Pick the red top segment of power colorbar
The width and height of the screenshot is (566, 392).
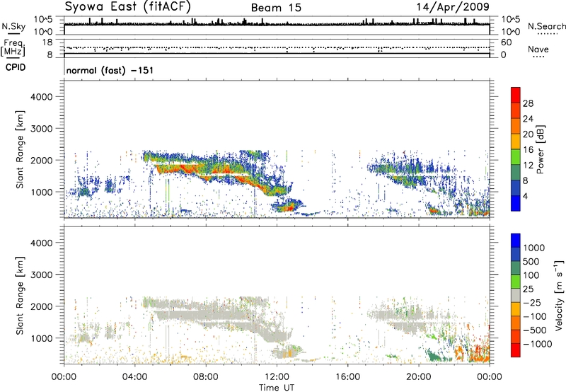click(x=516, y=96)
